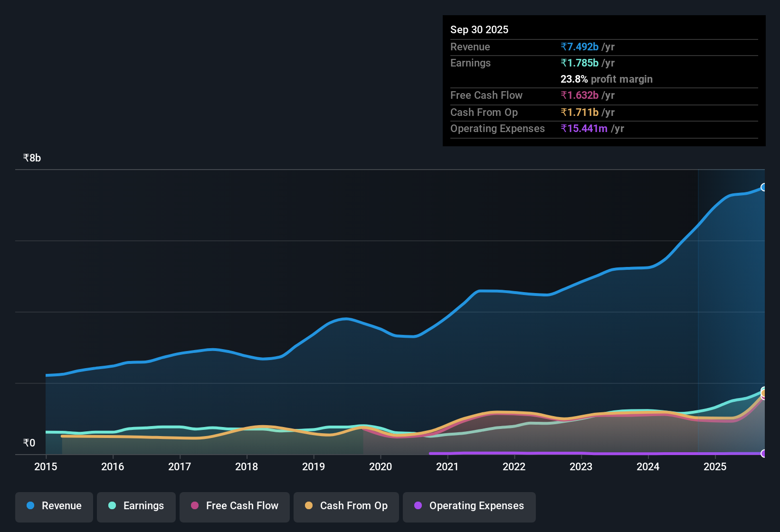Expand the Cash From Op legend entry
The image size is (780, 532).
tap(346, 506)
